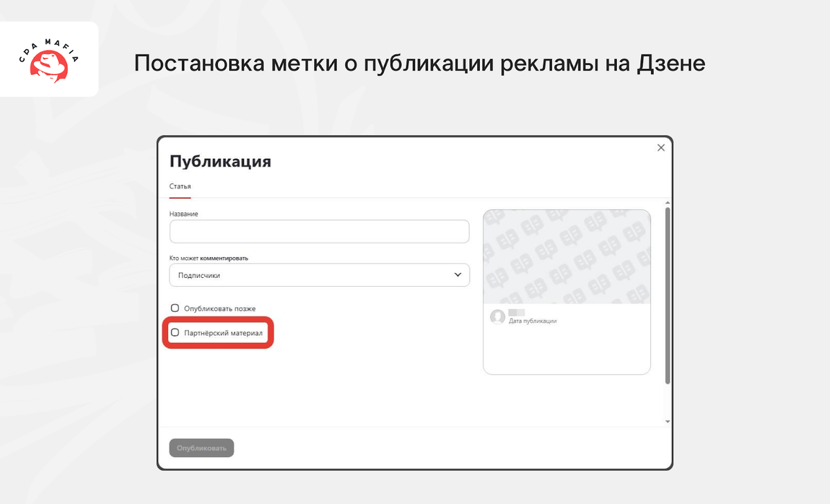Screen dimensions: 830x504
Task: Click the close X icon of the dialog
Action: point(661,147)
